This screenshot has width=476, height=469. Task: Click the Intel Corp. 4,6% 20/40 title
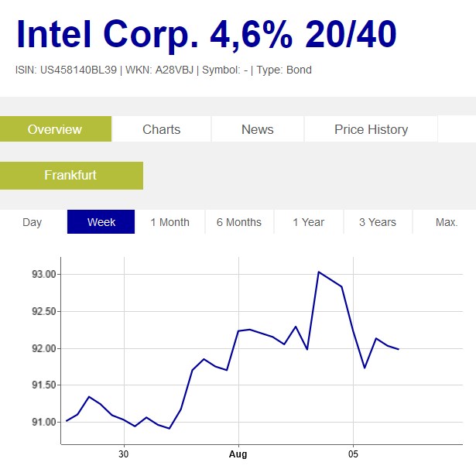(206, 35)
